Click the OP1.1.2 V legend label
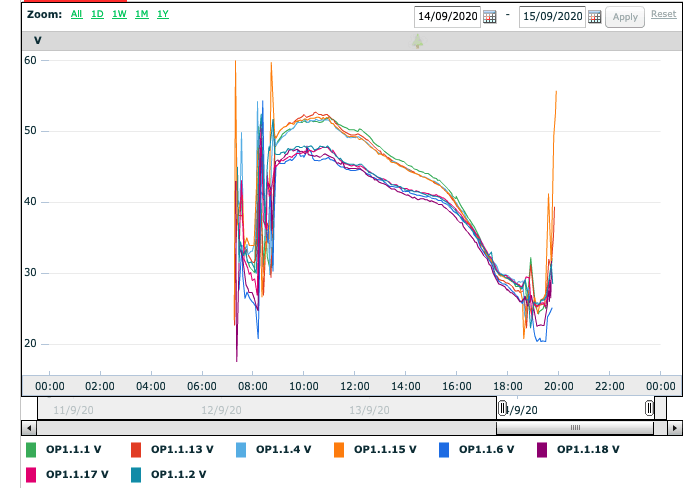 (x=179, y=474)
